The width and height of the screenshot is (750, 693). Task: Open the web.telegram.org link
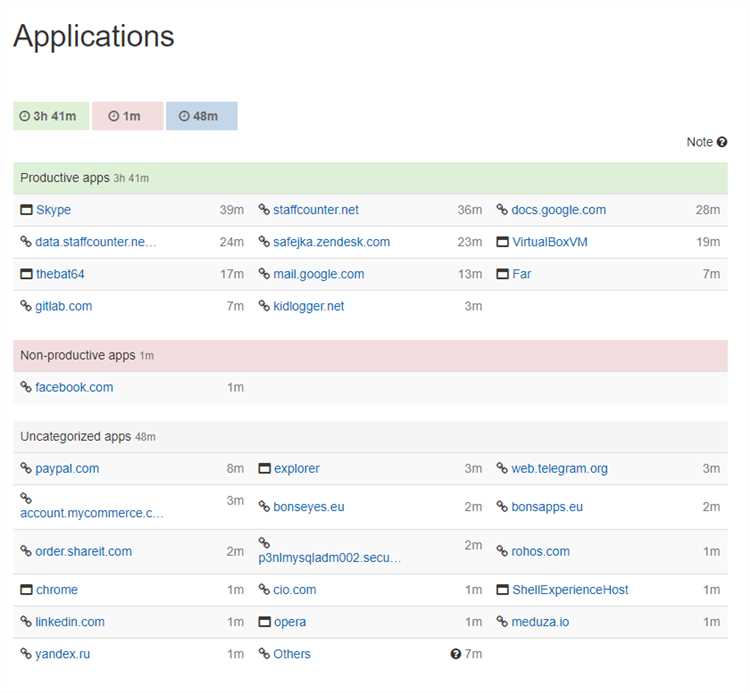pyautogui.click(x=560, y=469)
